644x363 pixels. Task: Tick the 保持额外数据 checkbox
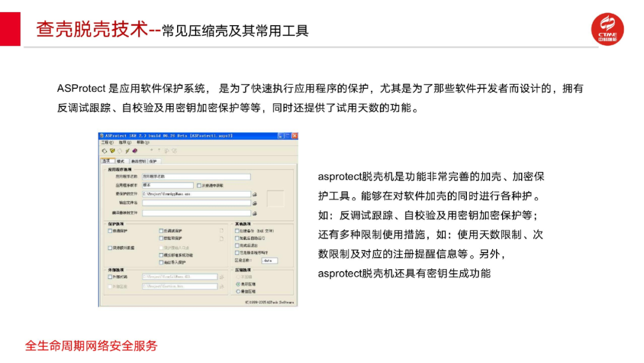click(x=110, y=248)
